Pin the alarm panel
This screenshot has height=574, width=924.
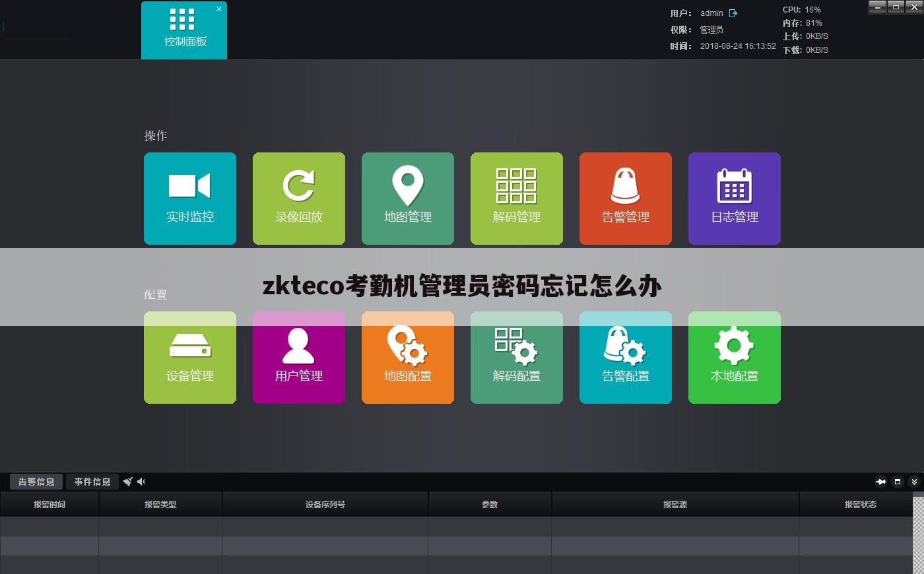click(x=880, y=482)
